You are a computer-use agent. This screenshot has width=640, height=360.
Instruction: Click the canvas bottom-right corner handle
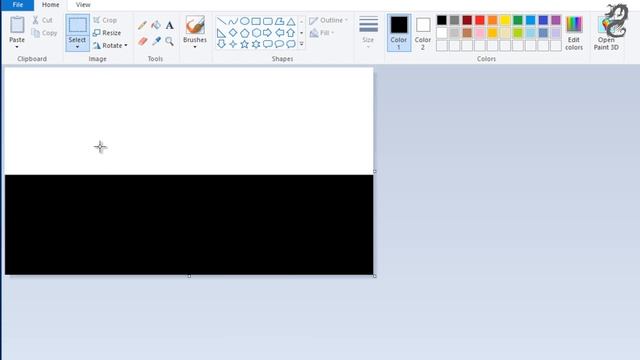[375, 276]
